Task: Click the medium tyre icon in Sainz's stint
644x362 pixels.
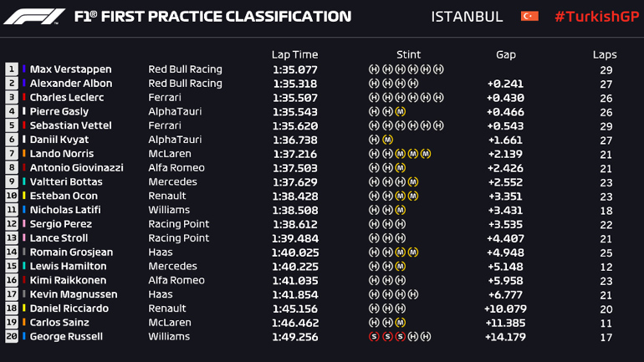Action: point(401,323)
